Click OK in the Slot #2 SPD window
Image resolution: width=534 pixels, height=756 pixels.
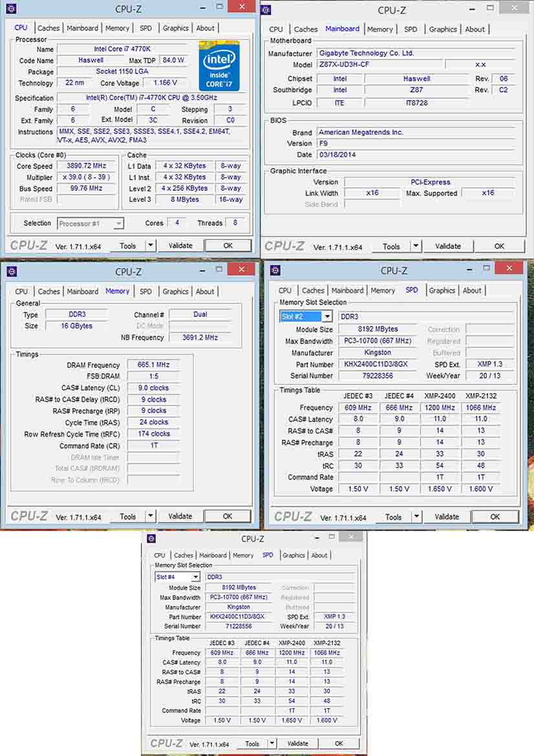(495, 516)
